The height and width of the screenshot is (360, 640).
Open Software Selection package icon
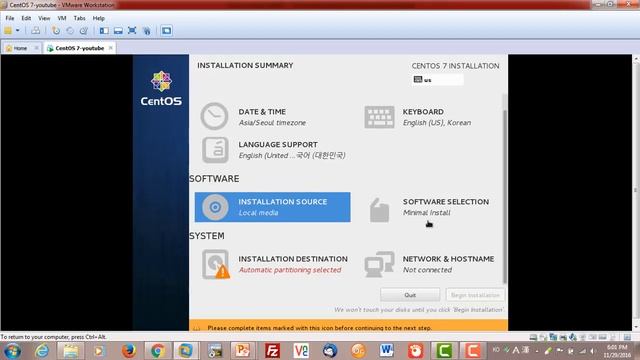pyautogui.click(x=379, y=210)
